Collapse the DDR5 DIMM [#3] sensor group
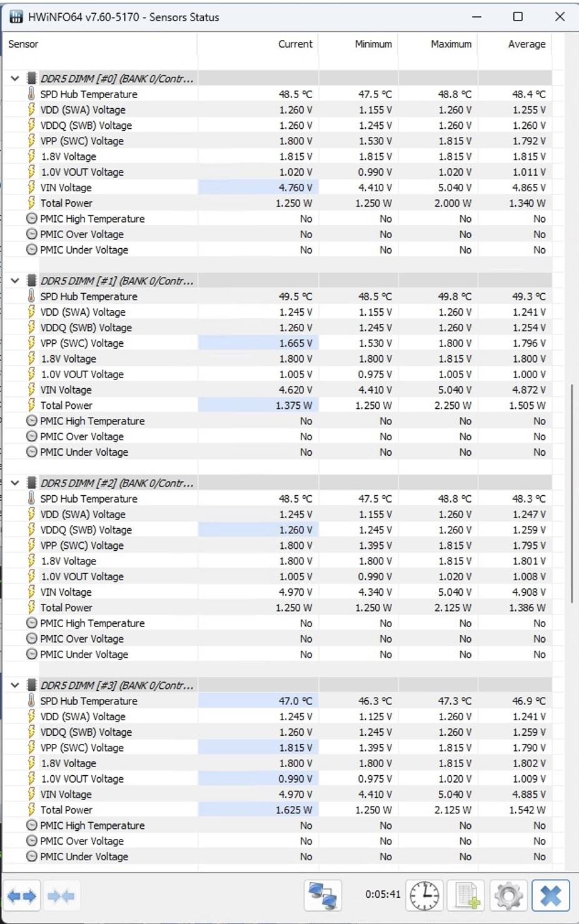 pos(15,685)
